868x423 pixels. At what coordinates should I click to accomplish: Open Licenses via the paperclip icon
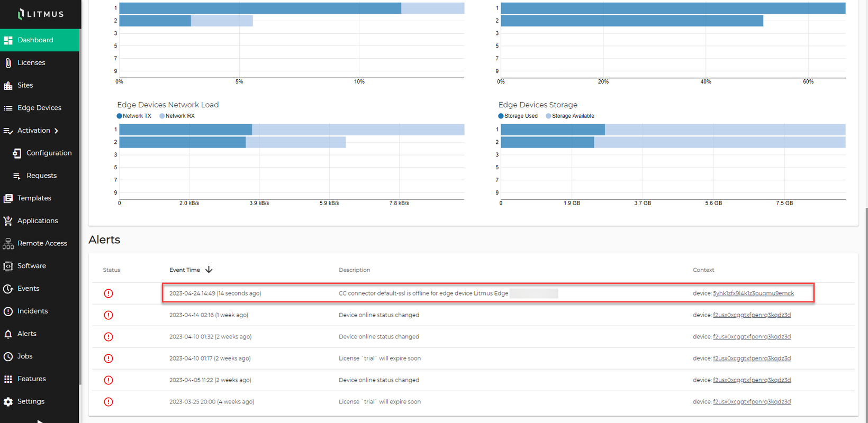point(8,63)
